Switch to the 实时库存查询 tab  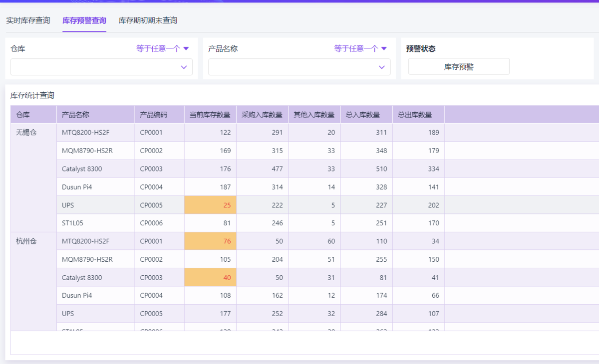[28, 20]
